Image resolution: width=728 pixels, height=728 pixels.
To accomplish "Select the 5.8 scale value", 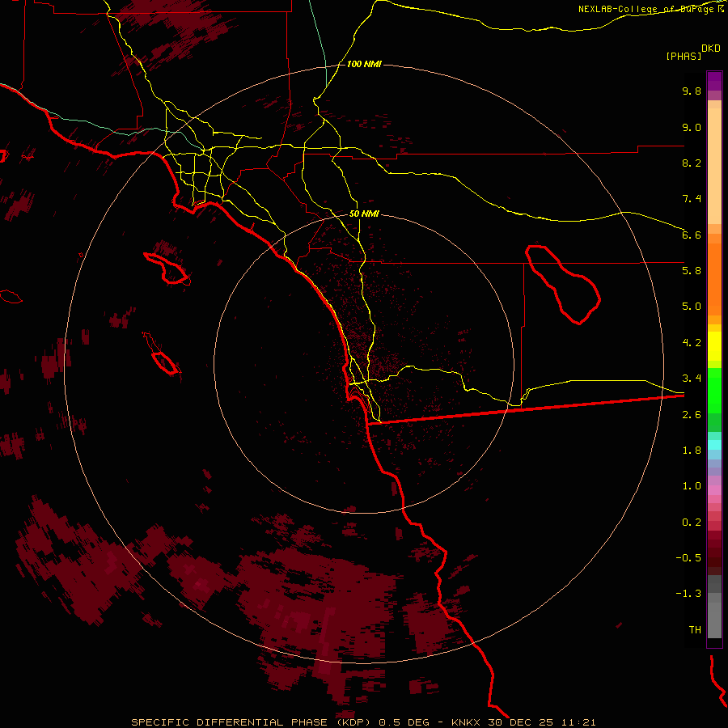I will pos(692,271).
